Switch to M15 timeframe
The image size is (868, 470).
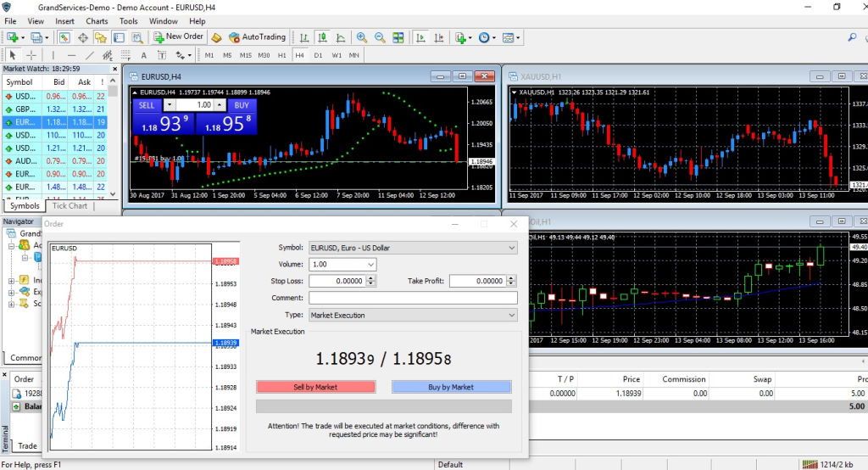tap(246, 55)
